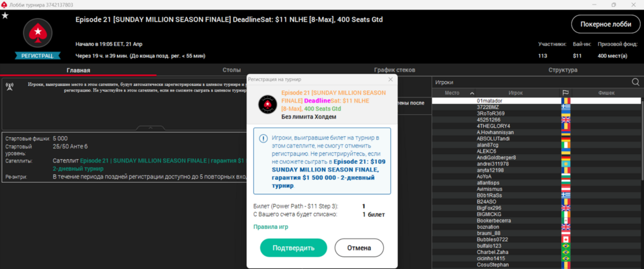Viewport: 644px width, 269px height.
Task: Click the tournament chip icon in dialog
Action: pos(267,104)
